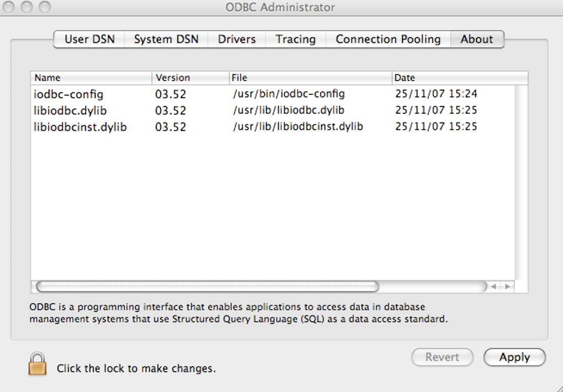Sort by the Name column header

pos(91,78)
